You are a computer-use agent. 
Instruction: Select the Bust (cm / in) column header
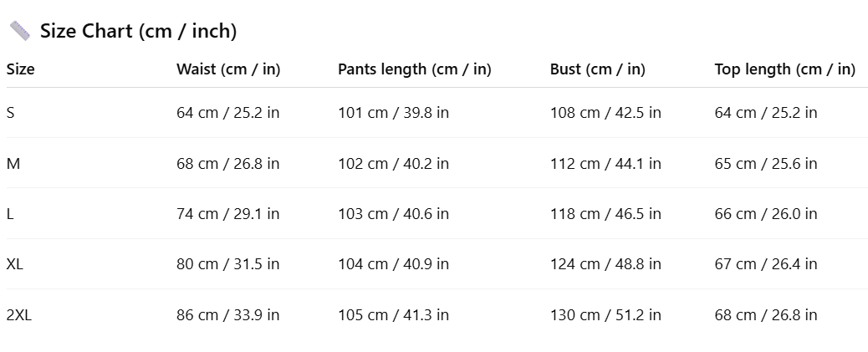(597, 69)
